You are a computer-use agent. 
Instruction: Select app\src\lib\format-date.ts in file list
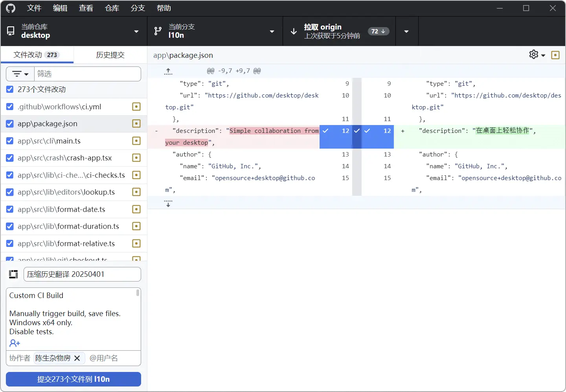pos(74,209)
